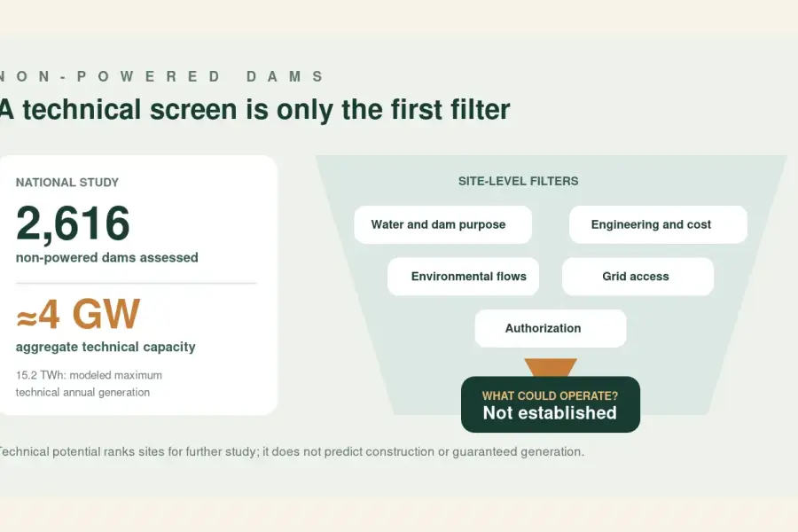Image resolution: width=798 pixels, height=532 pixels.
Task: Click the divider line in the study card
Action: coord(136,283)
